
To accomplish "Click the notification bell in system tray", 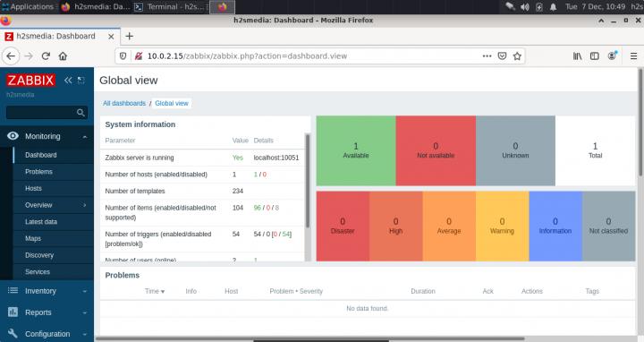I will click(x=554, y=7).
